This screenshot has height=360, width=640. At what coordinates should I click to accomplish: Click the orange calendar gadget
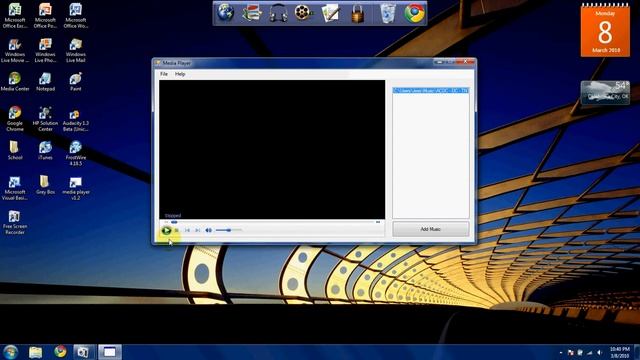[x=605, y=31]
